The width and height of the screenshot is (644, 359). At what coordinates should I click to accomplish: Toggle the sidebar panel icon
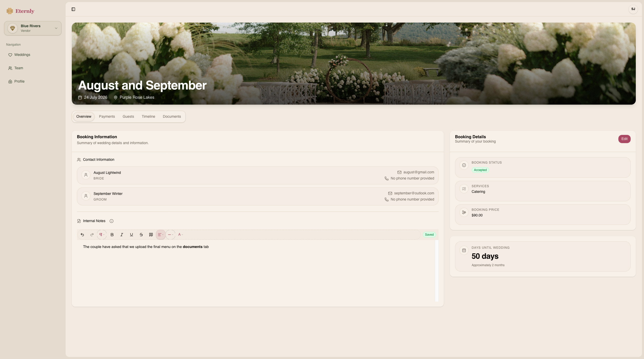click(x=73, y=9)
